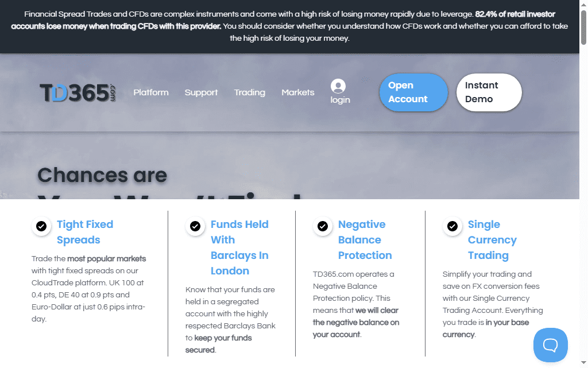Click the login user avatar icon
The width and height of the screenshot is (588, 368).
click(x=338, y=86)
